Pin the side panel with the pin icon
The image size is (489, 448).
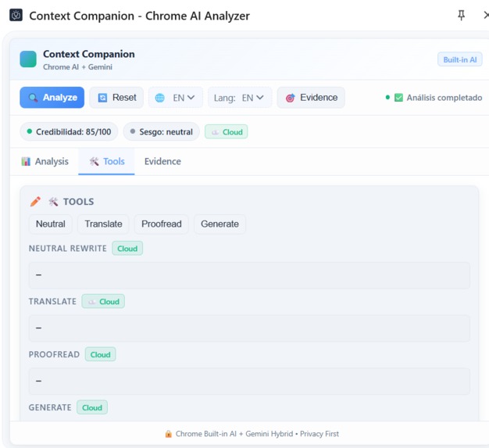(461, 16)
